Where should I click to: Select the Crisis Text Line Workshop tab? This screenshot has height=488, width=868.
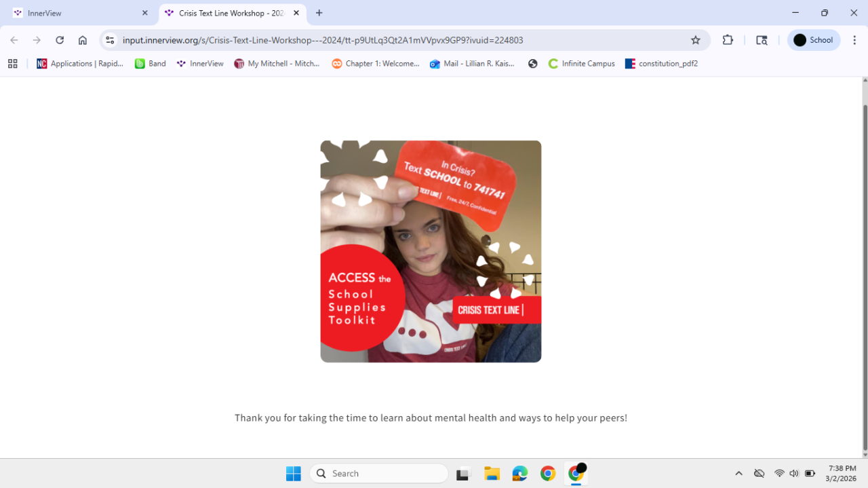tap(232, 13)
